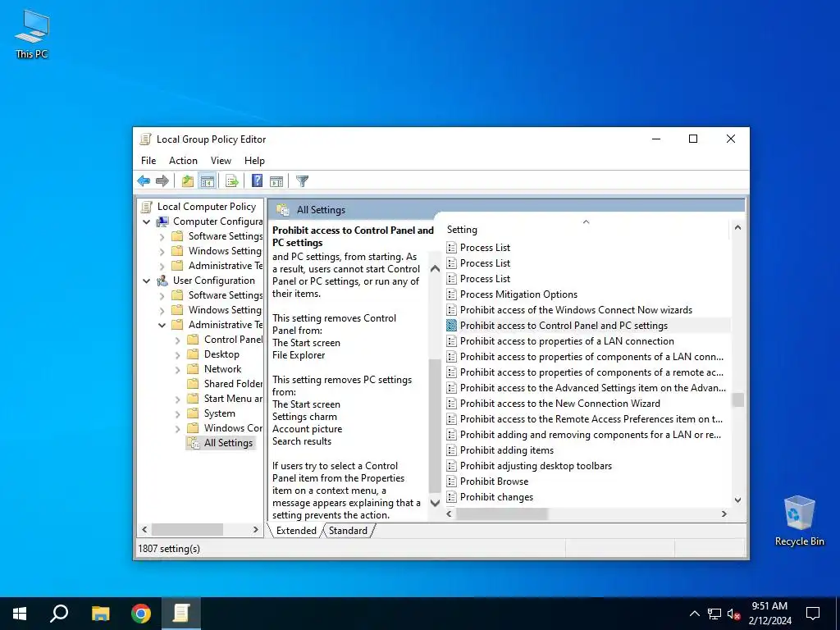Click the Forward arrow toolbar icon
This screenshot has width=840, height=630.
pyautogui.click(x=162, y=181)
